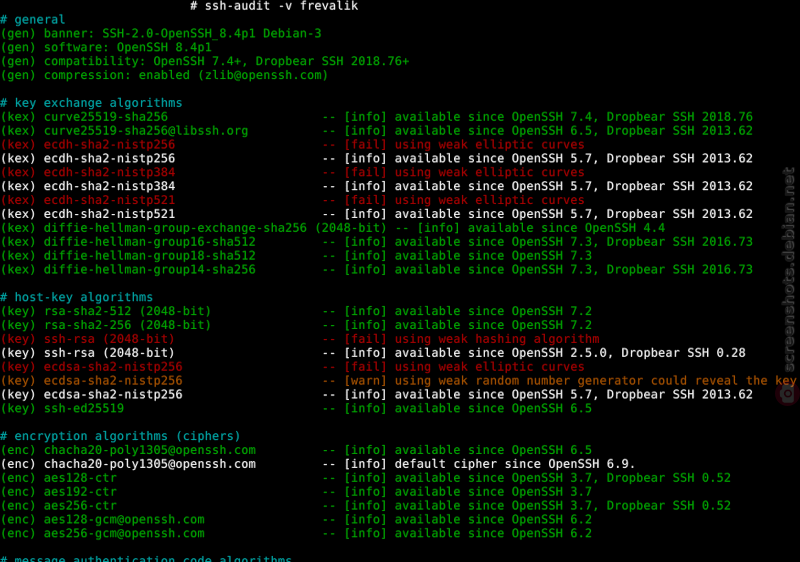Image resolution: width=800 pixels, height=562 pixels.
Task: Select the '# encryption algorithms (ciphers)' heading
Action: pos(120,437)
